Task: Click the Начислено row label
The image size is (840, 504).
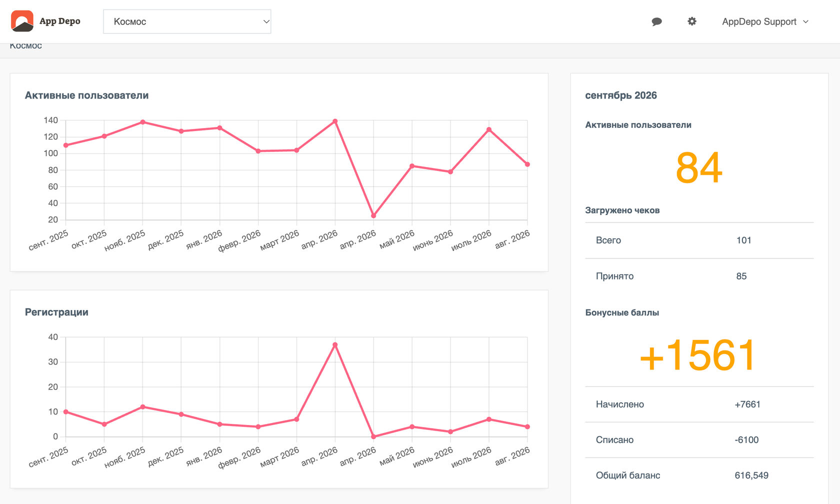Action: (x=620, y=404)
